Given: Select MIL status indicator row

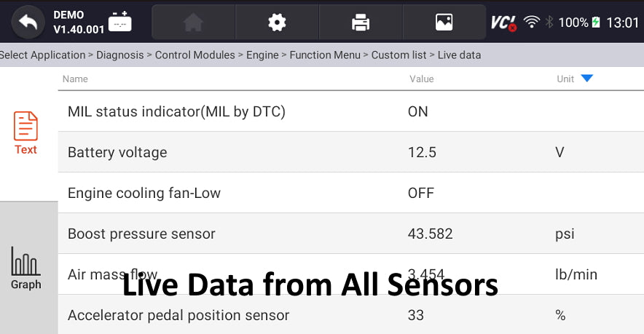Looking at the screenshot, I should click(350, 111).
